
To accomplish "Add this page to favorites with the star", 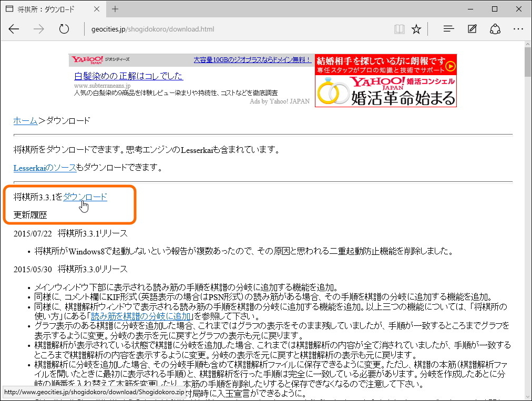I will tap(416, 29).
